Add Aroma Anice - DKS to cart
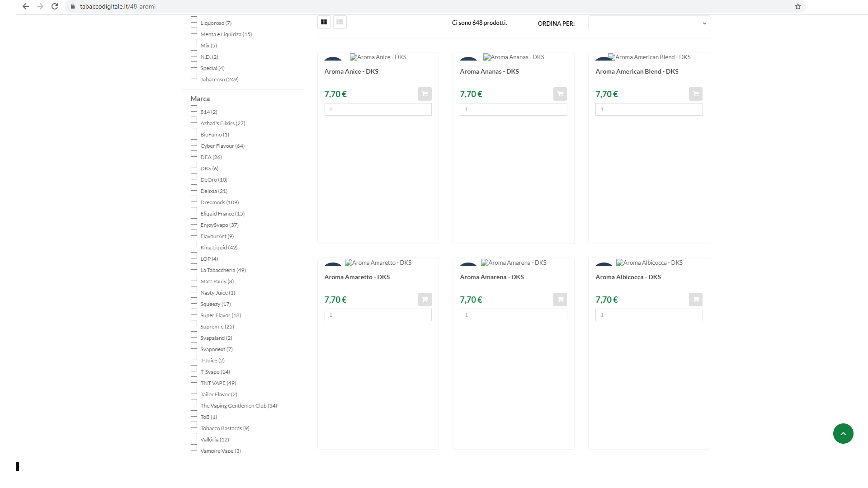 point(425,94)
